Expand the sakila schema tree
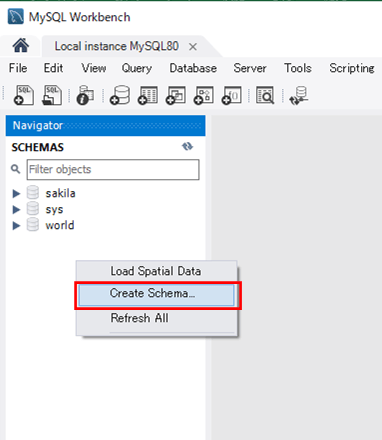This screenshot has width=382, height=440. (16, 193)
